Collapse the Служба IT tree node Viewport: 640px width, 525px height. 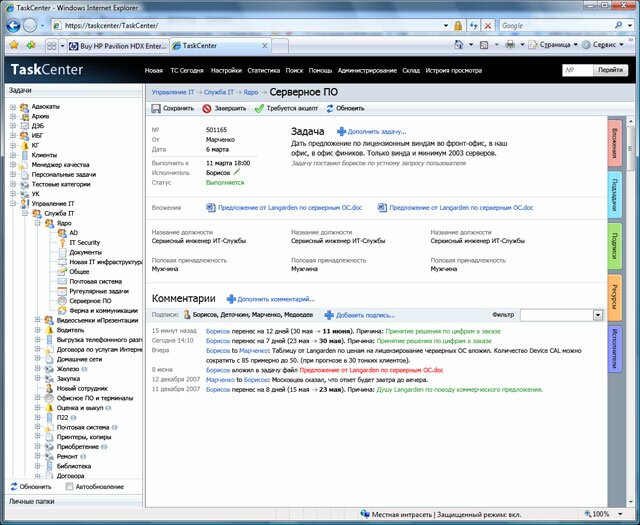[x=25, y=213]
